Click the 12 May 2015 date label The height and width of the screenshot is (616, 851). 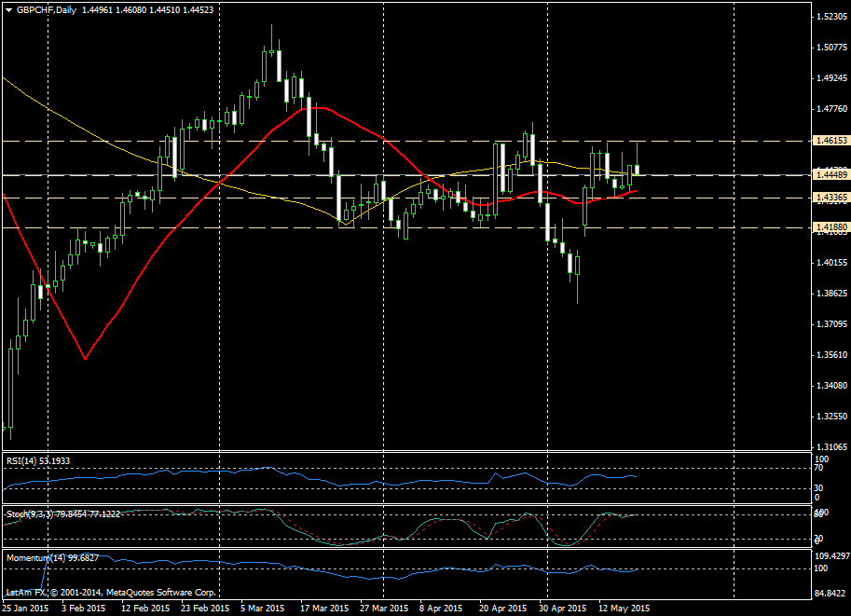pyautogui.click(x=624, y=609)
